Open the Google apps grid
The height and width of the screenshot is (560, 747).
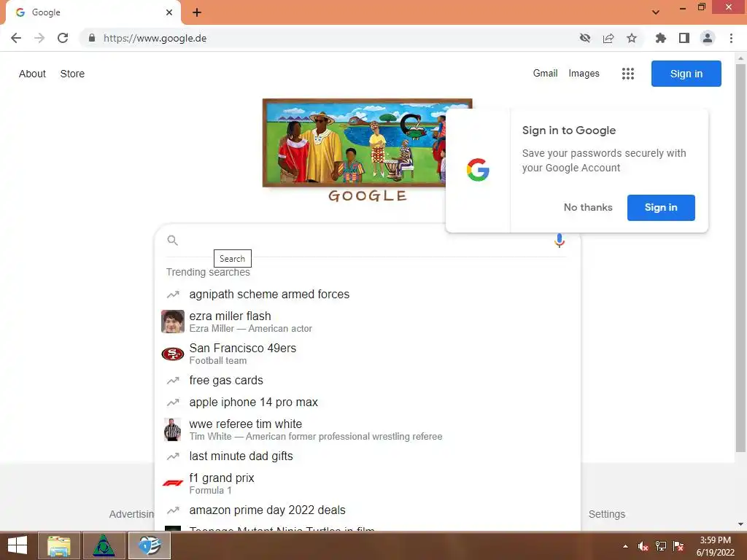(627, 74)
